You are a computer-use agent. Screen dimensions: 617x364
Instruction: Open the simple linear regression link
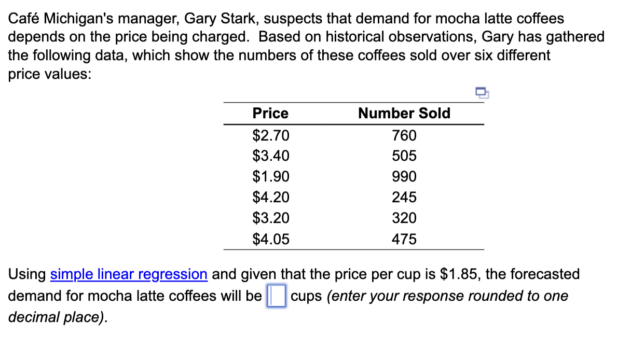(128, 274)
